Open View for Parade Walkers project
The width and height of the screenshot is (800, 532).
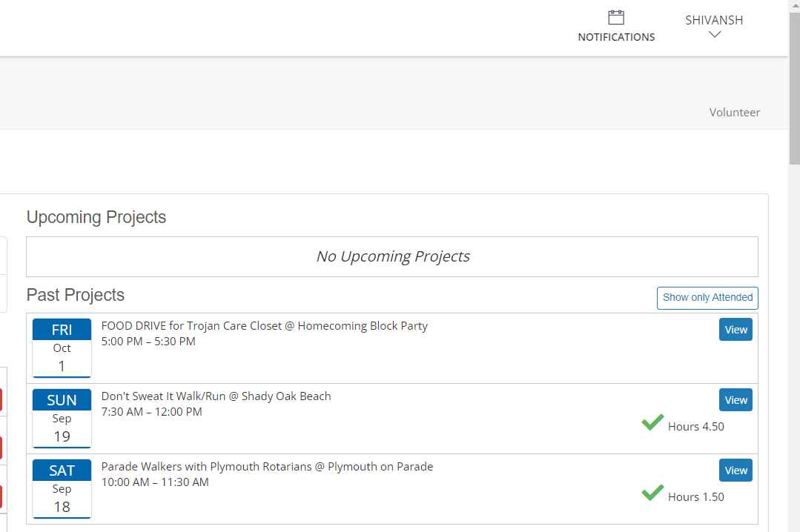735,471
